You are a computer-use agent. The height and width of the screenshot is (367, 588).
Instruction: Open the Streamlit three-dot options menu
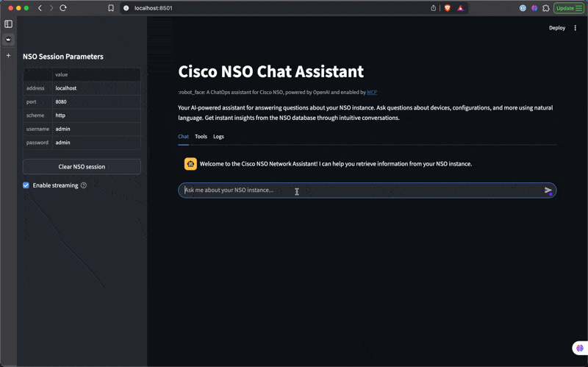pos(576,28)
